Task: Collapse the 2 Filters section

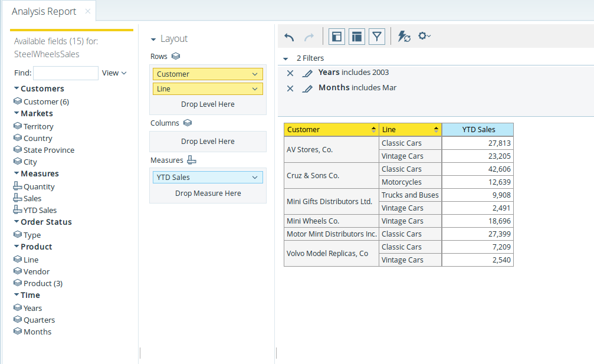Action: (x=285, y=58)
